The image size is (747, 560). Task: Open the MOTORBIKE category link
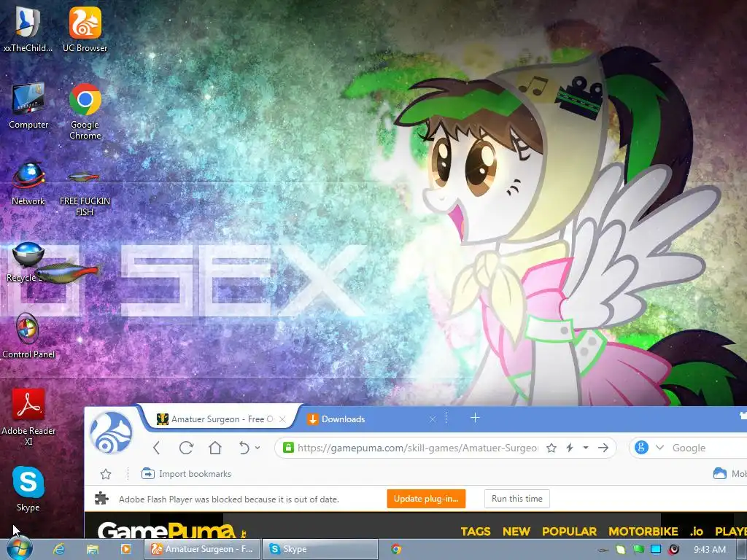pos(643,532)
